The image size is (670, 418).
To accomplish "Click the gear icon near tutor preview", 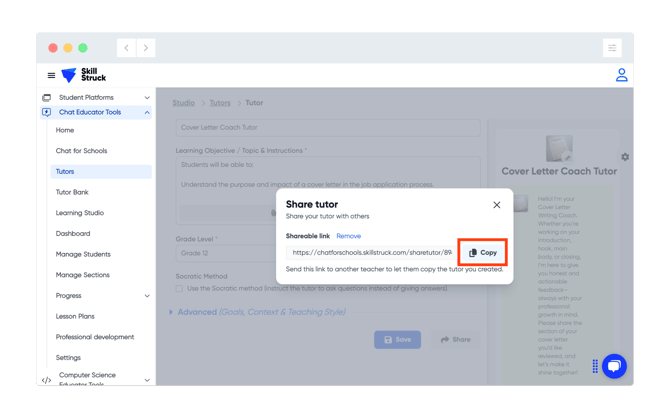I will pos(625,157).
